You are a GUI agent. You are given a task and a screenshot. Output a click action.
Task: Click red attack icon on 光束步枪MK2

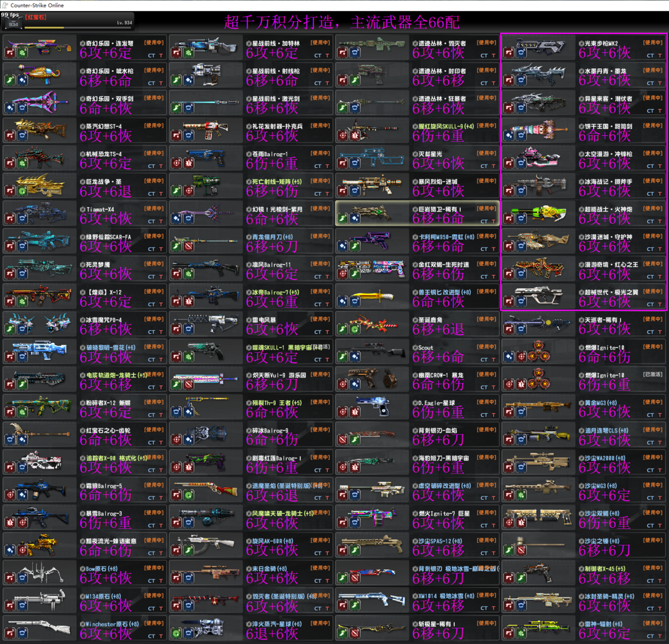coord(509,53)
